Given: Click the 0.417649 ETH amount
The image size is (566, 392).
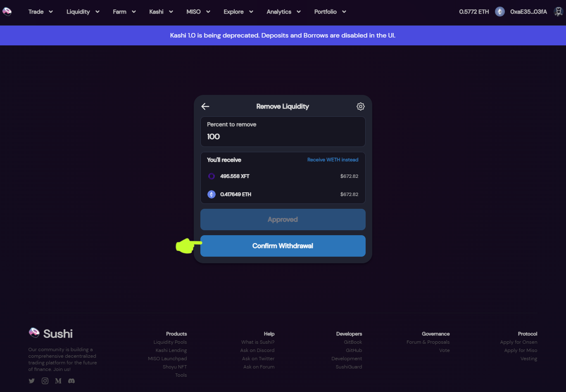Looking at the screenshot, I should [x=235, y=194].
